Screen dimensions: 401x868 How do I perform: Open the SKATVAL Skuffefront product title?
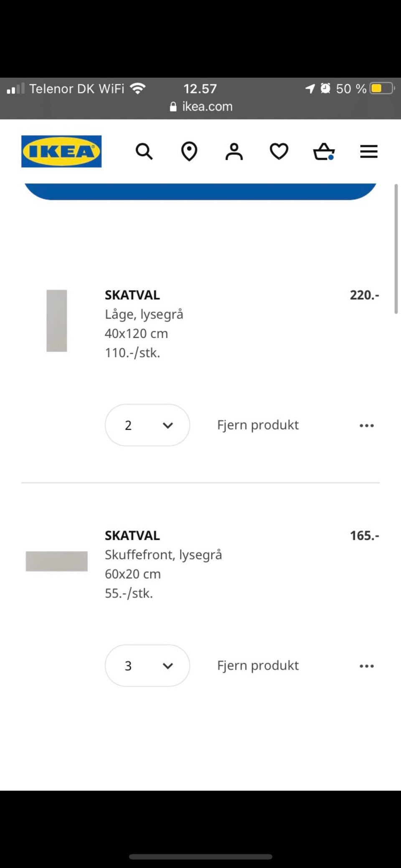click(x=132, y=536)
